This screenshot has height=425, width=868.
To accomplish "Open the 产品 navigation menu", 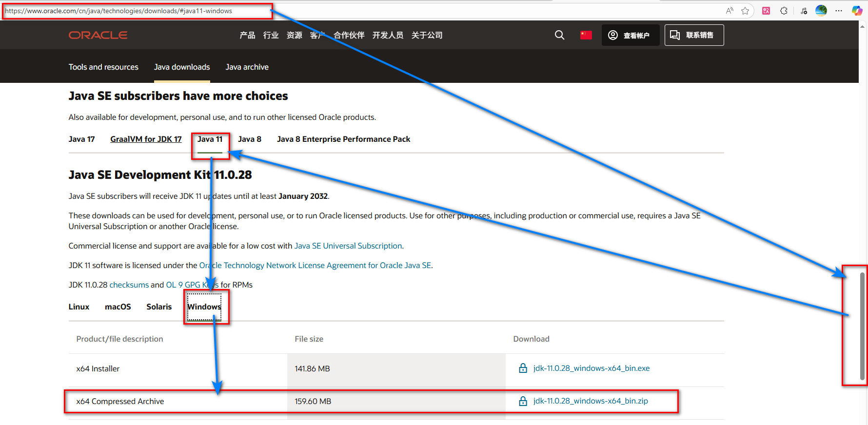I will coord(247,35).
